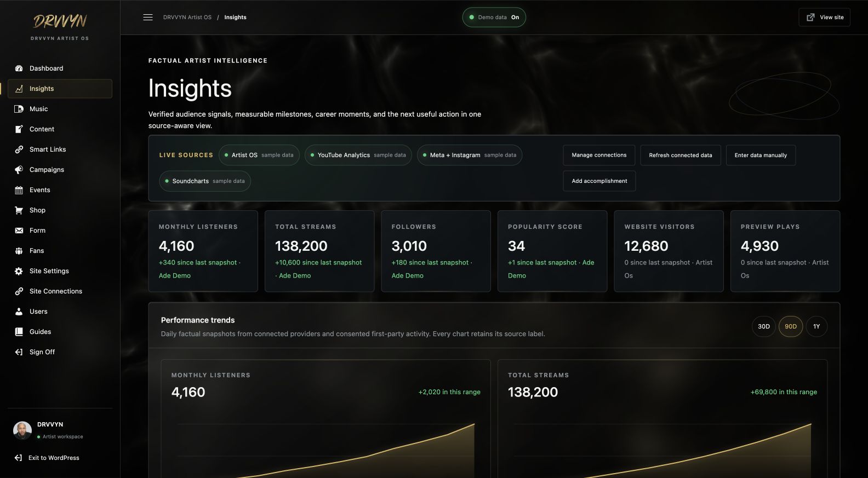The image size is (868, 478).
Task: Click the Shop label in sidebar
Action: coord(37,210)
